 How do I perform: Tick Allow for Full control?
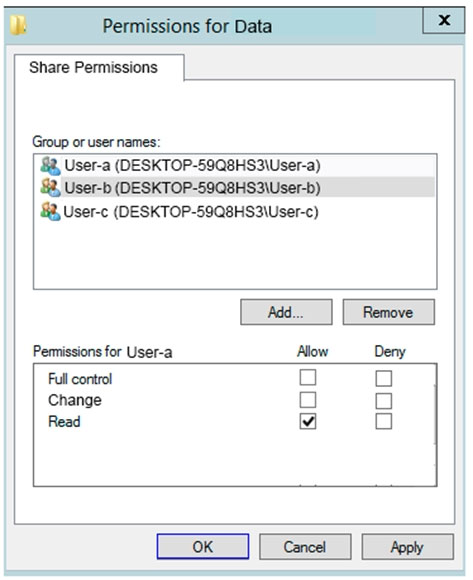308,378
